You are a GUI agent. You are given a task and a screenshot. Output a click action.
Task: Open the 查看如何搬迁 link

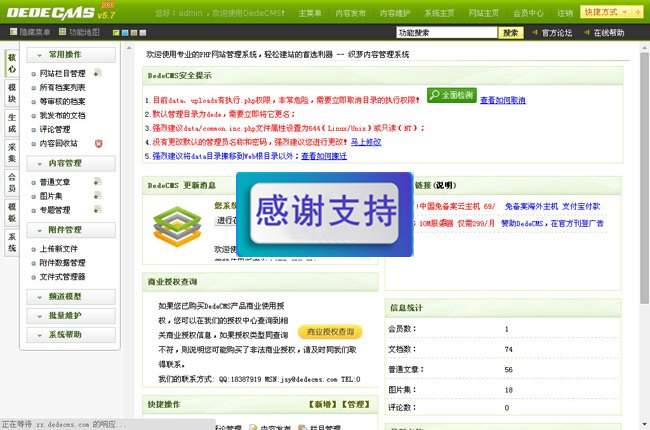pyautogui.click(x=324, y=156)
